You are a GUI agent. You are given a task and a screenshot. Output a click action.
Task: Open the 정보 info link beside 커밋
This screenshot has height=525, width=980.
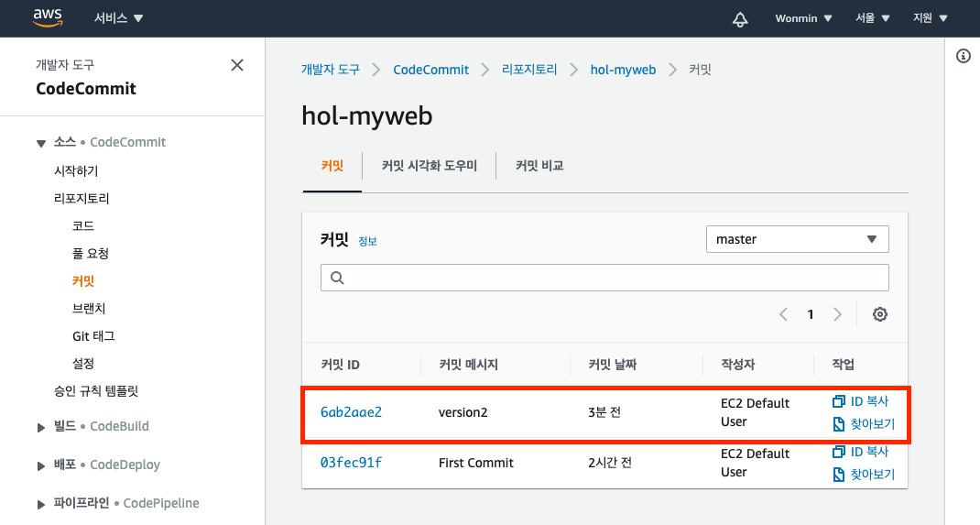click(367, 241)
